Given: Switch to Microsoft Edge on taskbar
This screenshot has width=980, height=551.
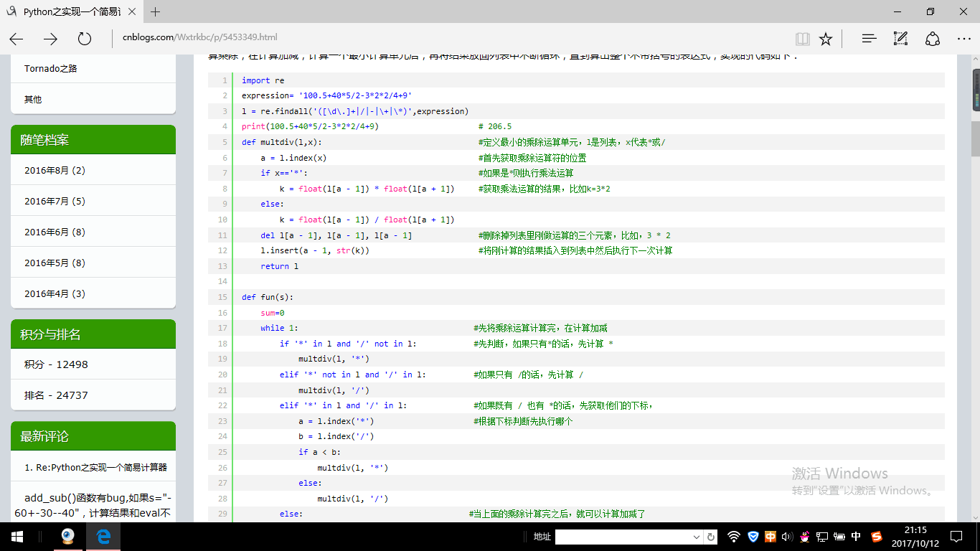Looking at the screenshot, I should point(103,537).
